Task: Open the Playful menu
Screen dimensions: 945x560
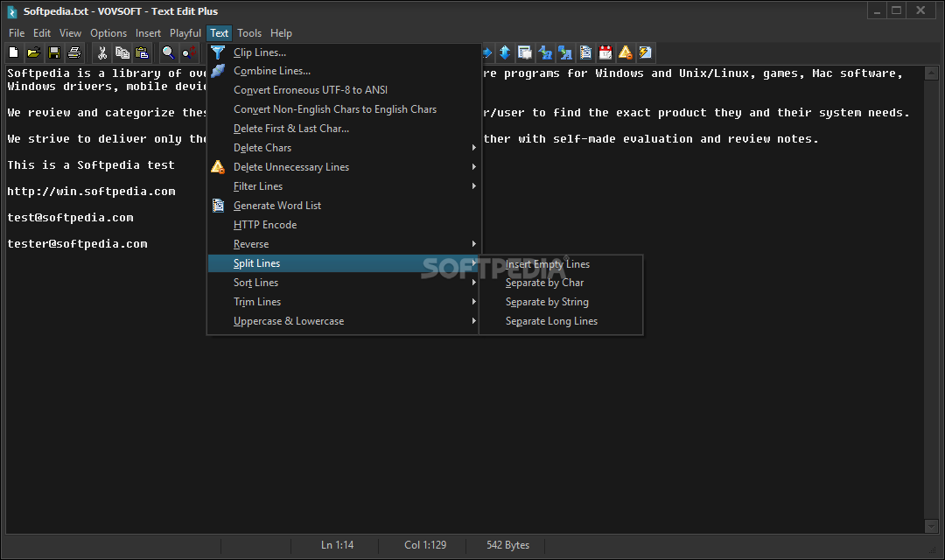Action: tap(185, 33)
